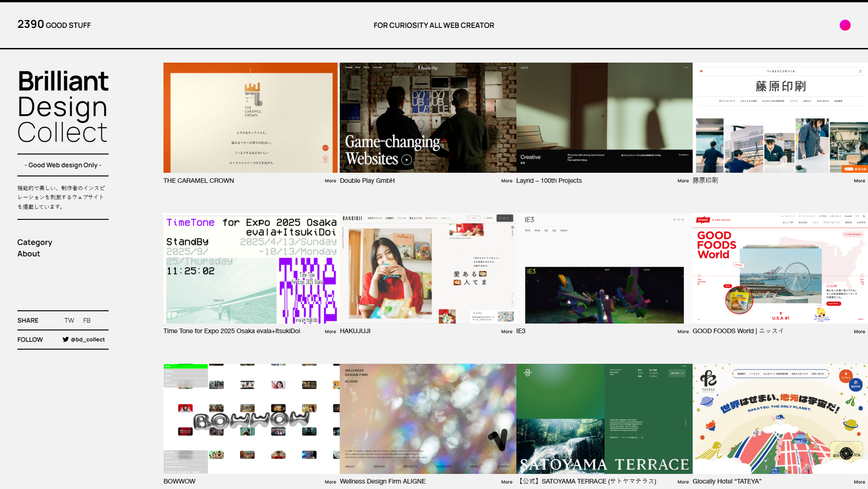Image resolution: width=868 pixels, height=489 pixels.
Task: Click the SATOYAMA TERRACE title text
Action: point(586,481)
